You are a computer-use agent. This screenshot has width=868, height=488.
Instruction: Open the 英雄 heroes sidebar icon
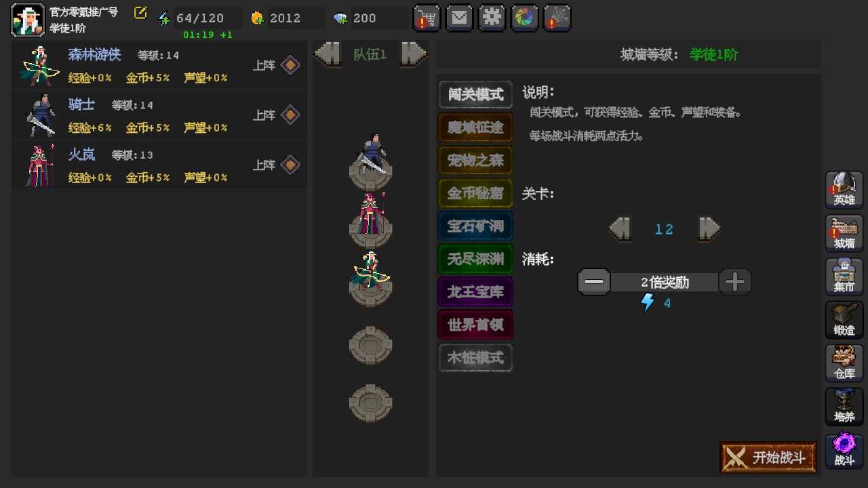(844, 190)
